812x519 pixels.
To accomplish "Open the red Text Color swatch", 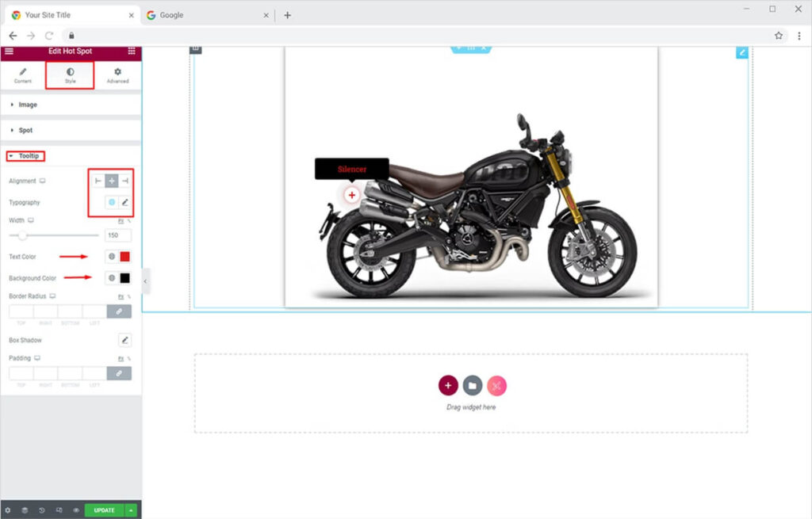I will click(x=124, y=257).
